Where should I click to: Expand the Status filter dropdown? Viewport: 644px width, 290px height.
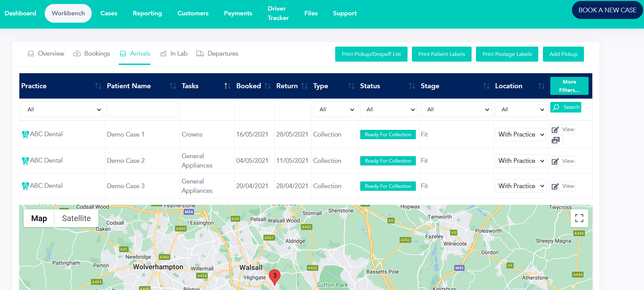(389, 110)
